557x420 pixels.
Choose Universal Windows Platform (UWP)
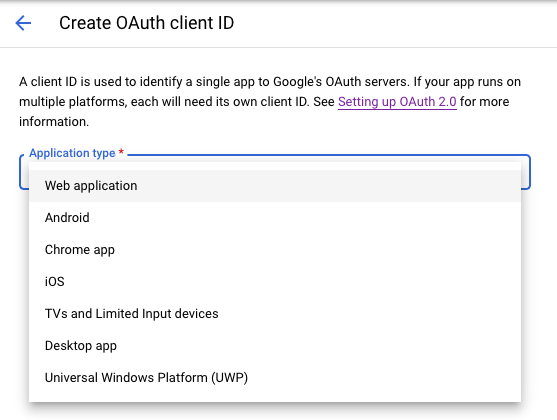coord(275,378)
